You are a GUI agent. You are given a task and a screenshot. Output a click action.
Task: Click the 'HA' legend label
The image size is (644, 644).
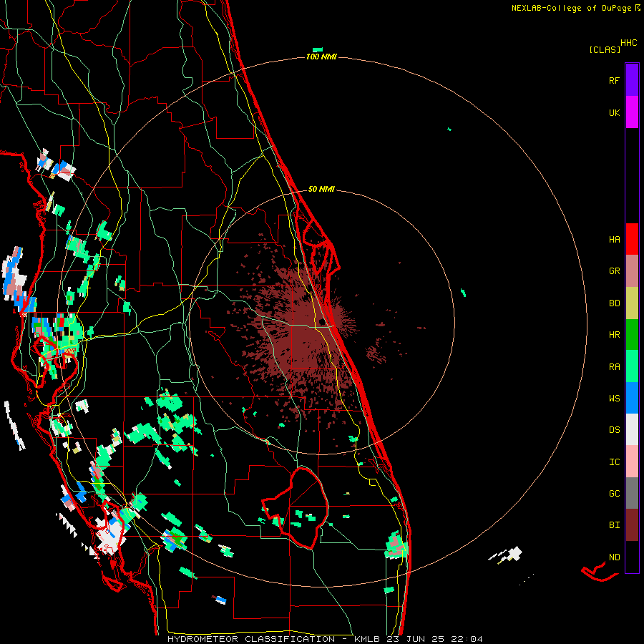point(614,240)
